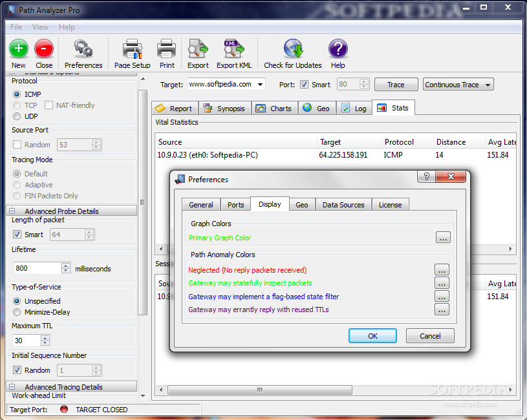527x420 pixels.
Task: Click the green New trace icon
Action: coord(19,48)
